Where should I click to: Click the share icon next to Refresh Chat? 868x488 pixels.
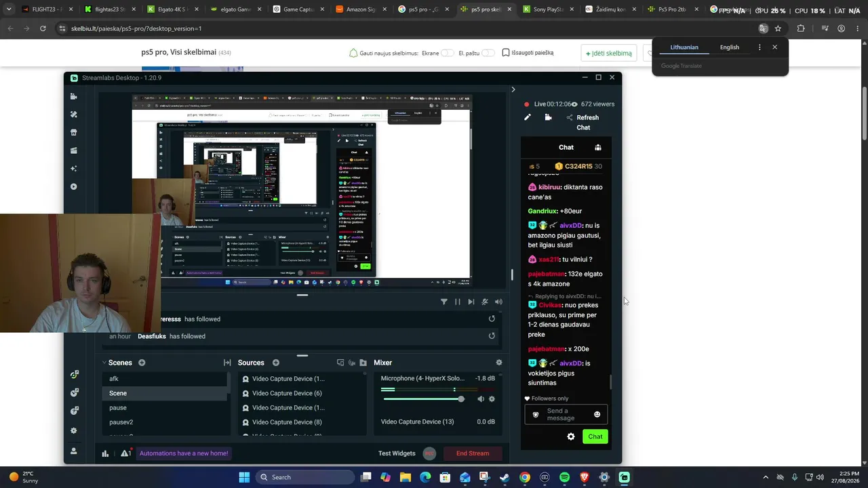pyautogui.click(x=570, y=118)
